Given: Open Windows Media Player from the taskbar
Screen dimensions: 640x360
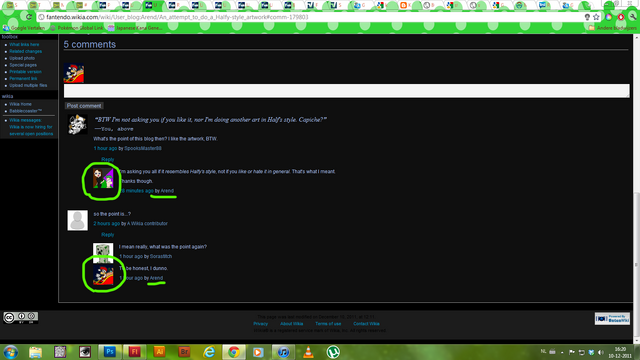Looking at the screenshot, I should (258, 352).
